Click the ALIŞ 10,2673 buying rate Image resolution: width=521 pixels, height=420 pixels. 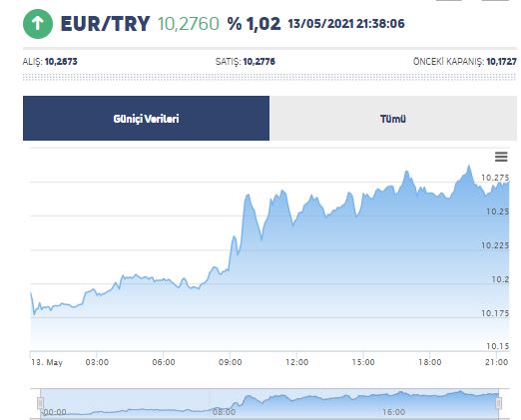pos(50,62)
